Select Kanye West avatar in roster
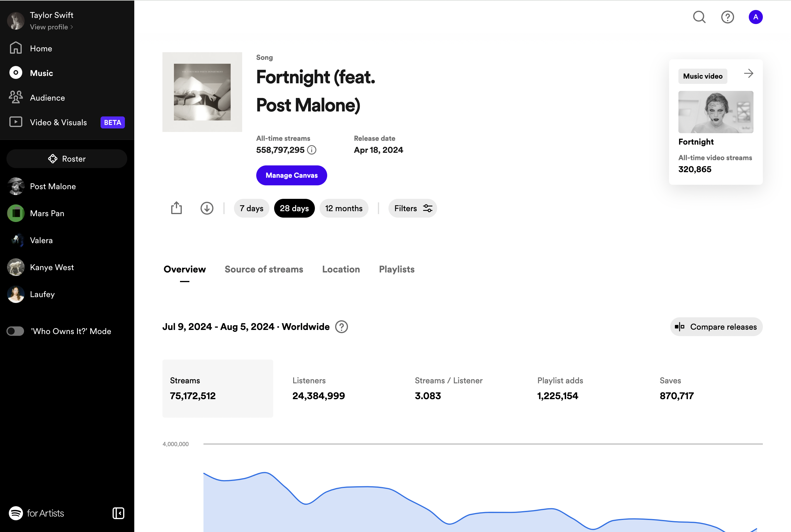Viewport: 791px width, 532px height. click(x=16, y=267)
